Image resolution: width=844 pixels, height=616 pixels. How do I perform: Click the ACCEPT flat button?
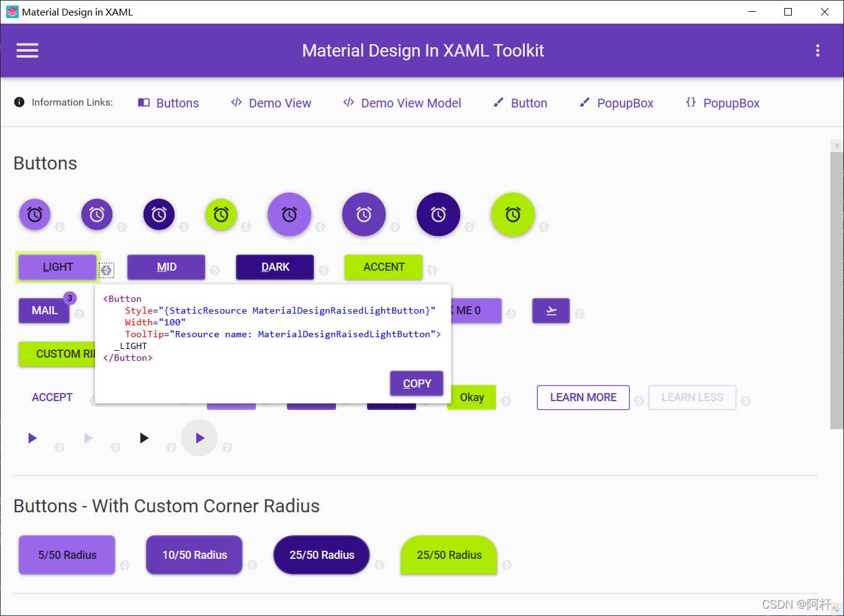(x=52, y=397)
